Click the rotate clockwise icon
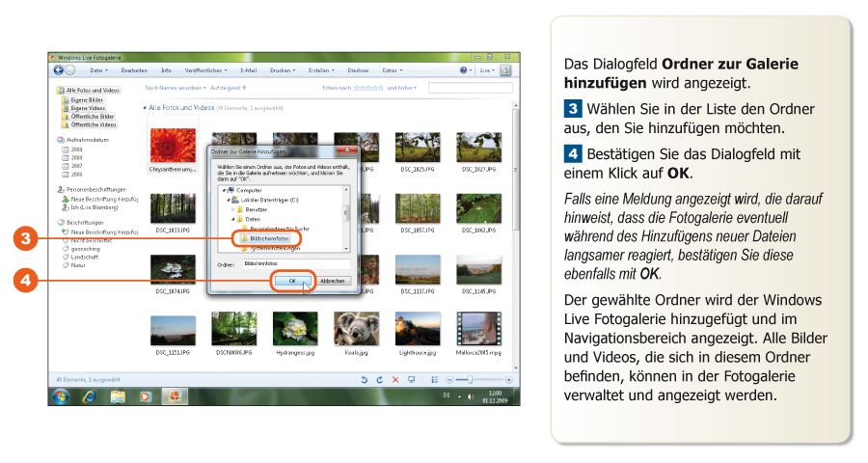Screen dimensions: 868x463 pos(379,380)
